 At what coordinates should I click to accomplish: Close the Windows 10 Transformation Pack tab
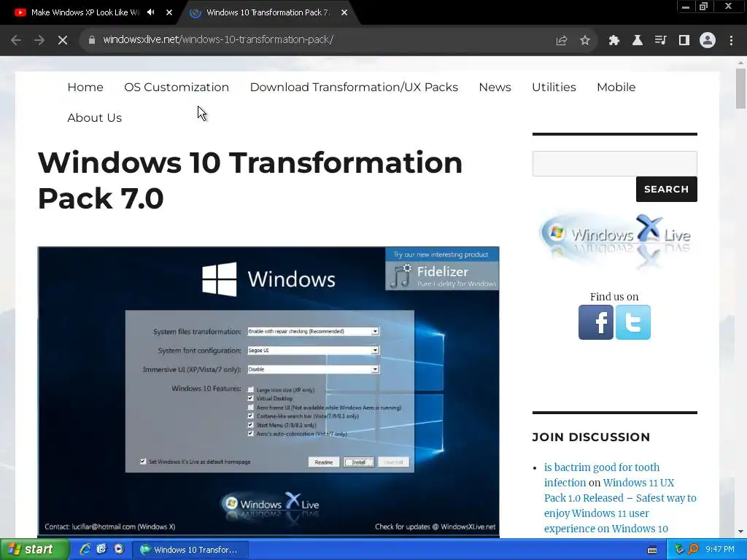[x=344, y=13]
